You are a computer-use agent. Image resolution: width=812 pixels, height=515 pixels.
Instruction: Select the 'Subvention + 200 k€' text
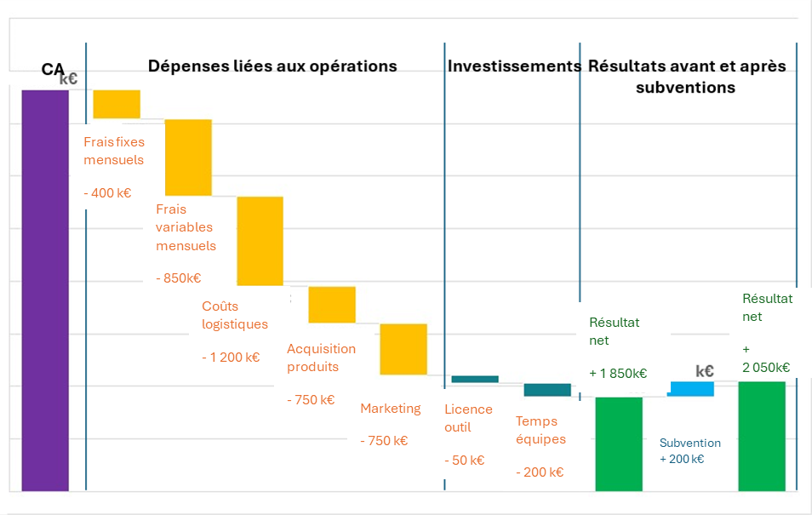tap(689, 450)
